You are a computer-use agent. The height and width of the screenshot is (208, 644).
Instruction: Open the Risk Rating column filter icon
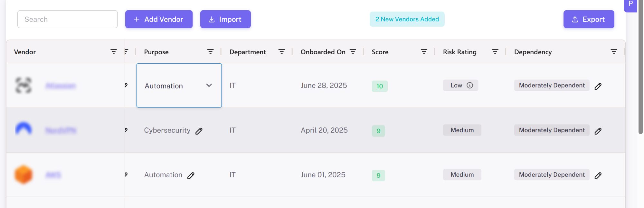pos(495,51)
